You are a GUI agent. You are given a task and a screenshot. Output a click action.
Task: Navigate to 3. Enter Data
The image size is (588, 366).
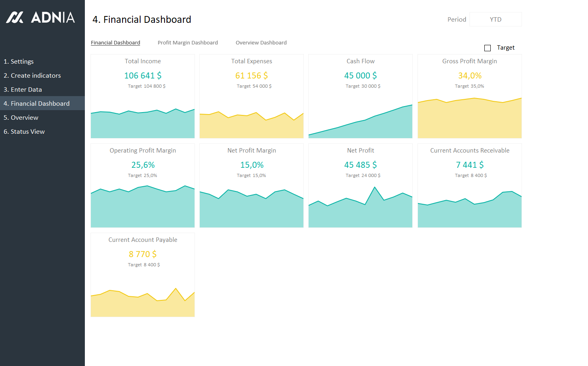(23, 90)
